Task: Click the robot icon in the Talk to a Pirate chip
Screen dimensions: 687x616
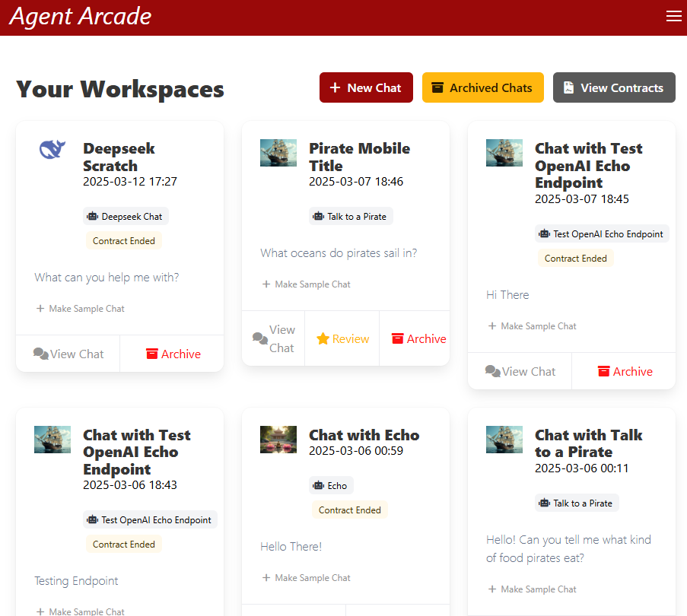Action: tap(319, 216)
